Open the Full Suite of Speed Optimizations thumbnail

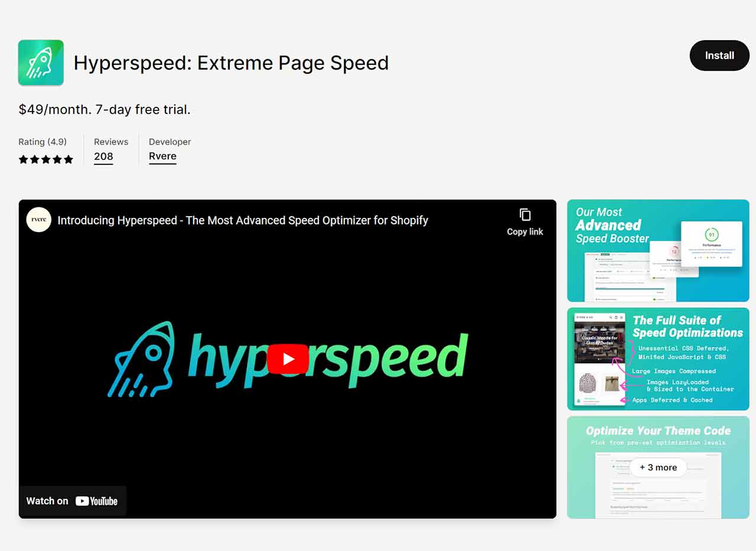[658, 359]
